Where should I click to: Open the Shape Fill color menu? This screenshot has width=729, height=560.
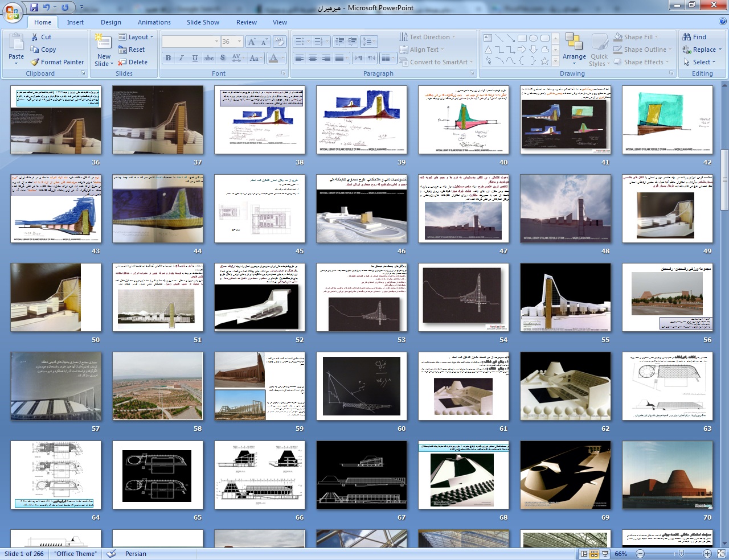[x=637, y=37]
